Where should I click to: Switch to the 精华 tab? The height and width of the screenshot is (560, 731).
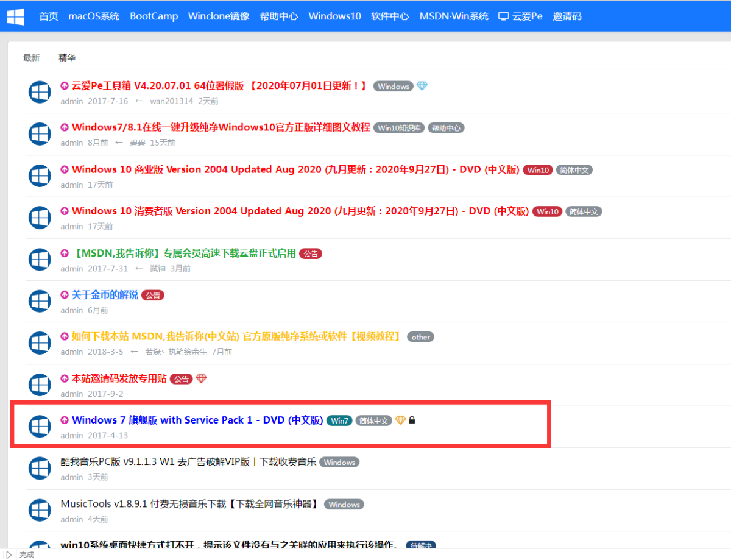(x=67, y=58)
